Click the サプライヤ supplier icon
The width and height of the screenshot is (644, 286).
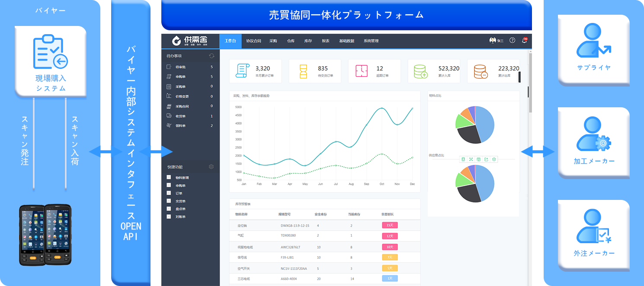(593, 40)
